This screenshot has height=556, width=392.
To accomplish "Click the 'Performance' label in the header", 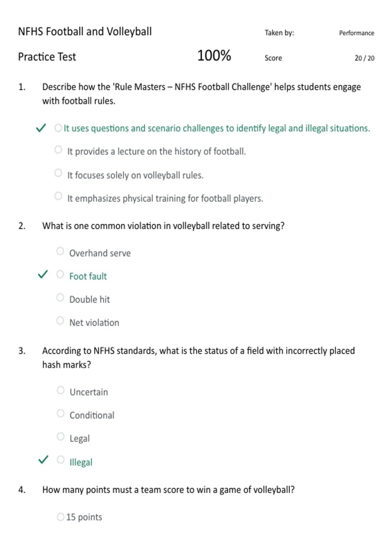I will 356,33.
